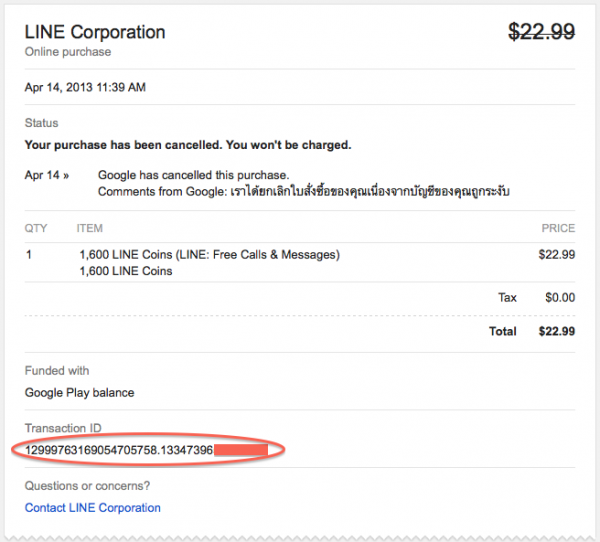
Task: Click the struck-through $22.99 header price
Action: click(541, 32)
